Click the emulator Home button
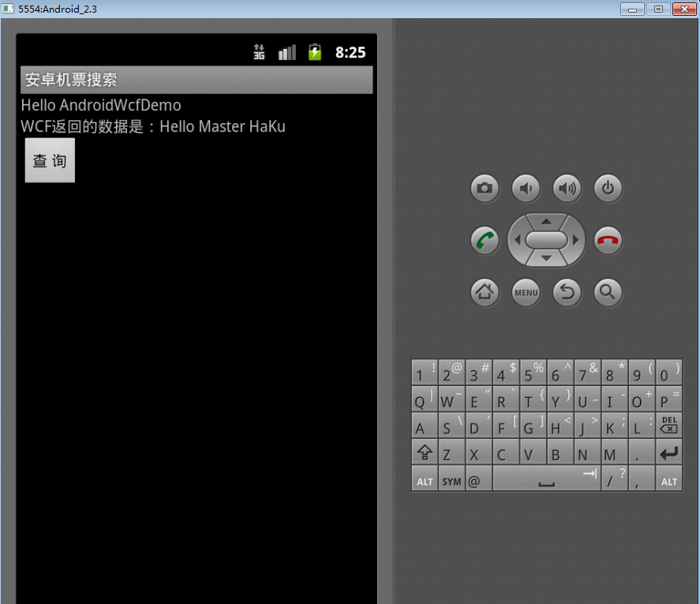This screenshot has height=604, width=700. 485,292
